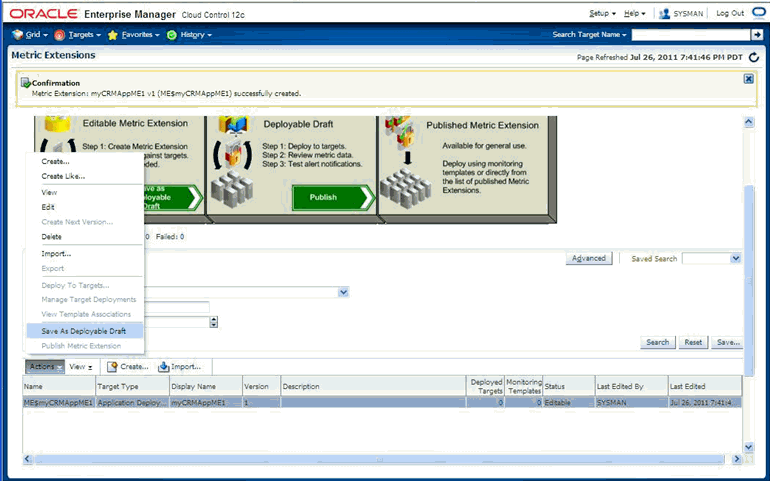The height and width of the screenshot is (481, 770).
Task: Open the Saved Search combo box
Action: tap(712, 258)
